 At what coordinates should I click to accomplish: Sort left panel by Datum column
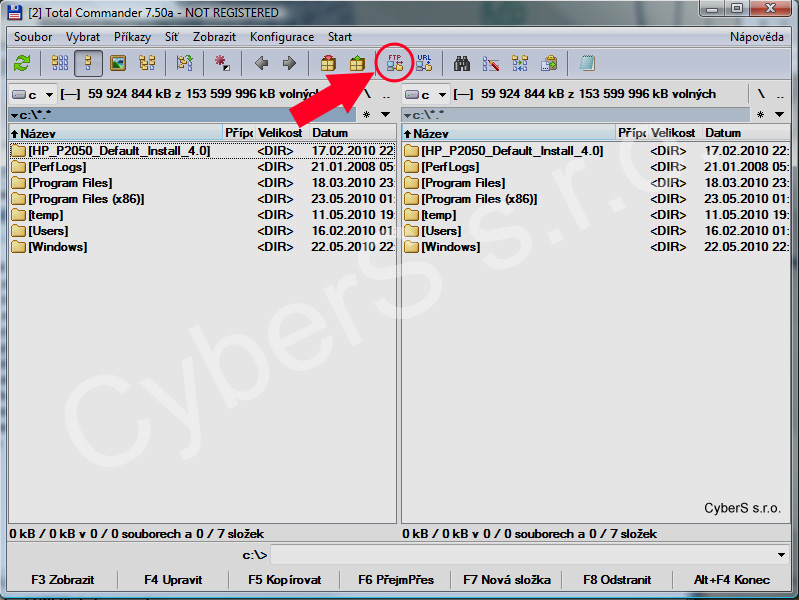(352, 134)
